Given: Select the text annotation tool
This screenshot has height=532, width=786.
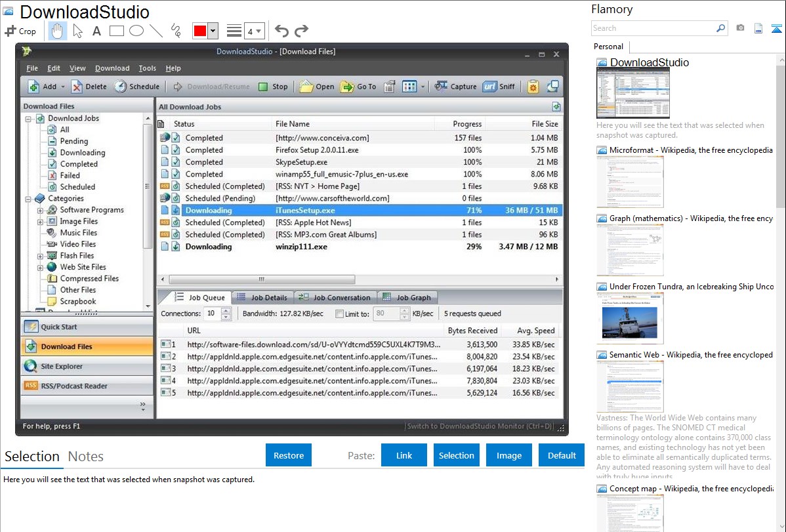Looking at the screenshot, I should click(96, 31).
